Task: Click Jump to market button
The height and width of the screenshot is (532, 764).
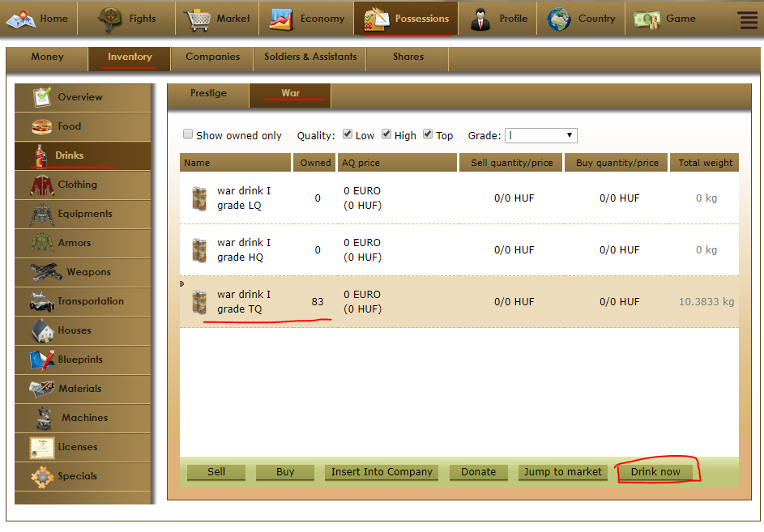Action: 563,471
